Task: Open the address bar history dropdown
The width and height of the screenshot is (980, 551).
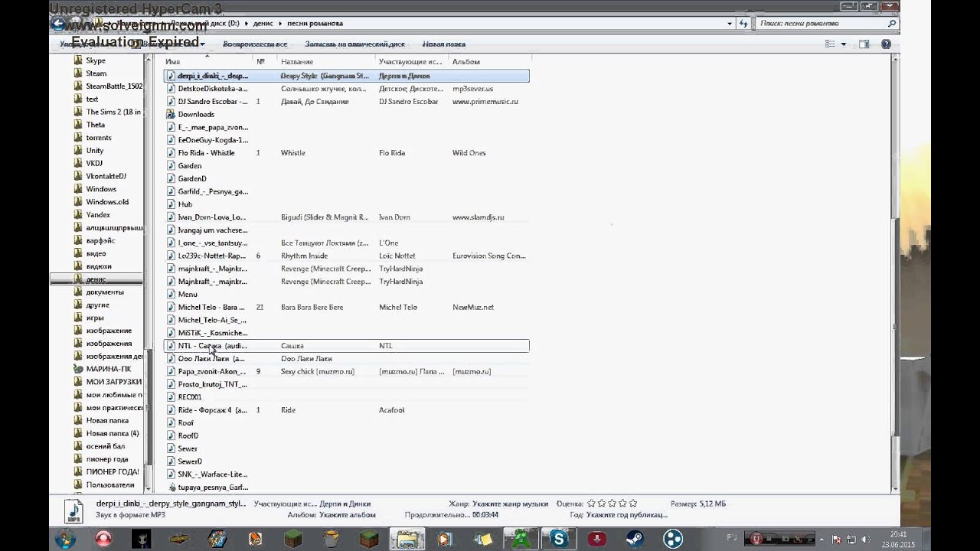Action: (730, 24)
